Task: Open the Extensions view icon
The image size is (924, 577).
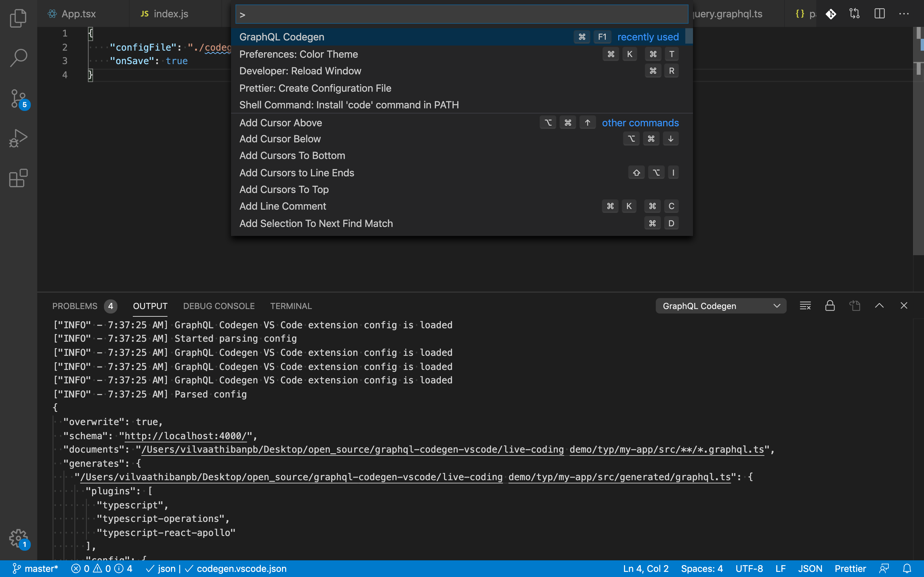Action: [x=18, y=178]
